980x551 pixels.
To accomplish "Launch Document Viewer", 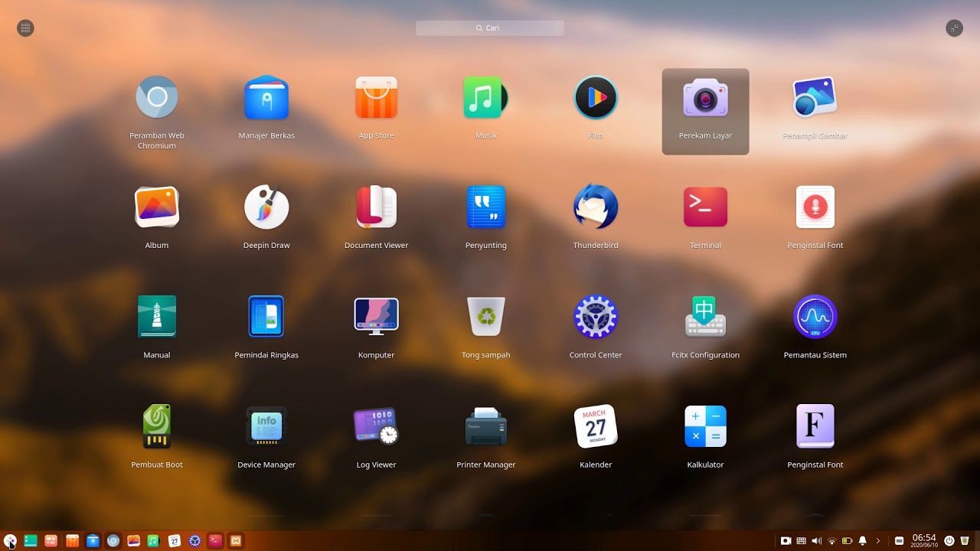I will [x=376, y=207].
